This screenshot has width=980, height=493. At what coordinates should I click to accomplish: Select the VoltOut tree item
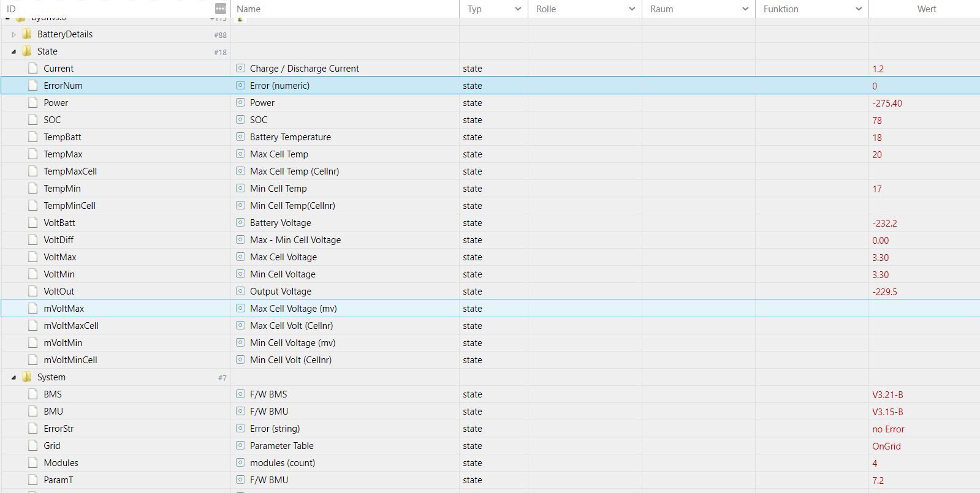[x=59, y=292]
